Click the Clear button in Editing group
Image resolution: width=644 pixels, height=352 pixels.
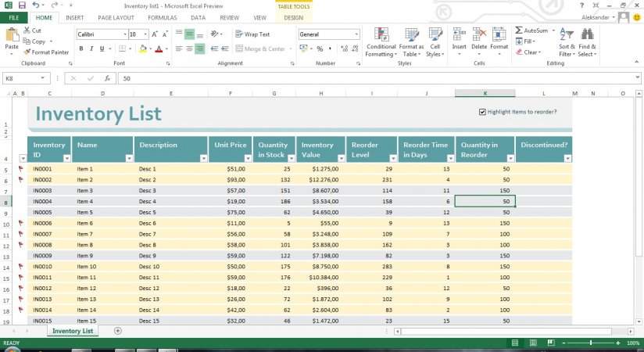tap(528, 52)
